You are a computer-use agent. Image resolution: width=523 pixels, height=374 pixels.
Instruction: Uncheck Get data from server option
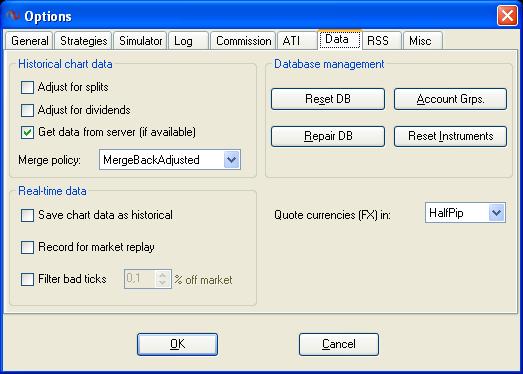[27, 132]
